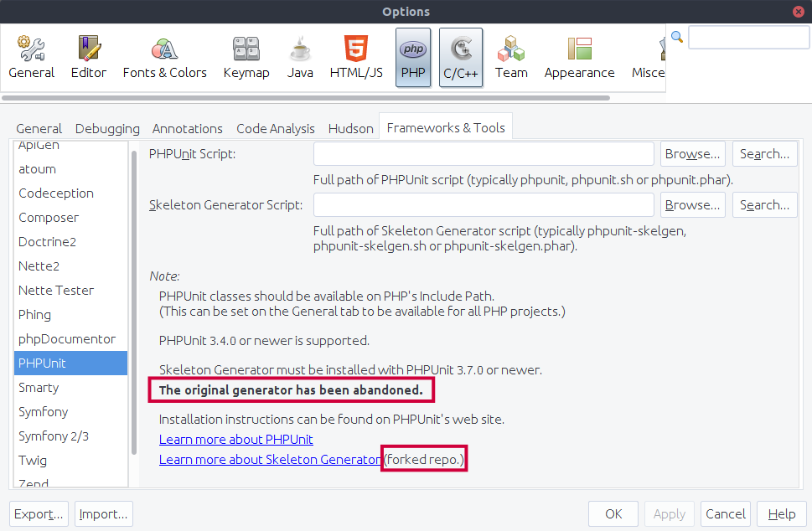Viewport: 812px width, 531px height.
Task: Open the Editor options category
Action: (x=89, y=58)
